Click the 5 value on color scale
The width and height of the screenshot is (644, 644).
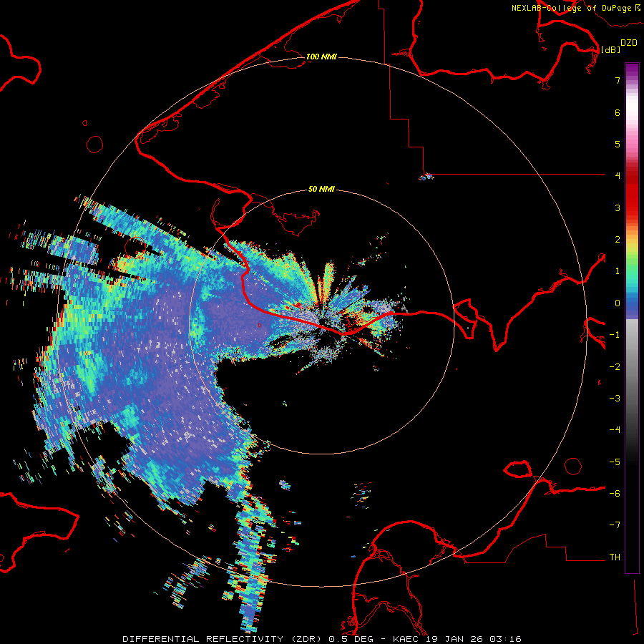[x=618, y=144]
